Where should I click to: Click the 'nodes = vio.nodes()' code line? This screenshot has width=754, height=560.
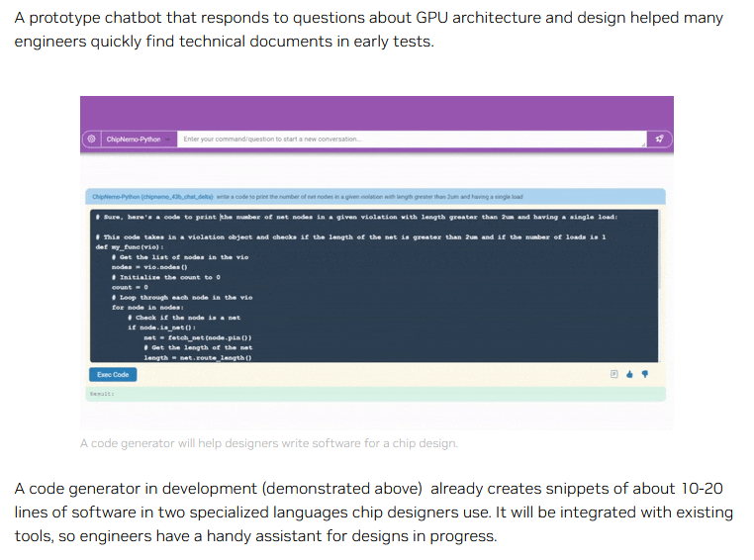click(149, 267)
